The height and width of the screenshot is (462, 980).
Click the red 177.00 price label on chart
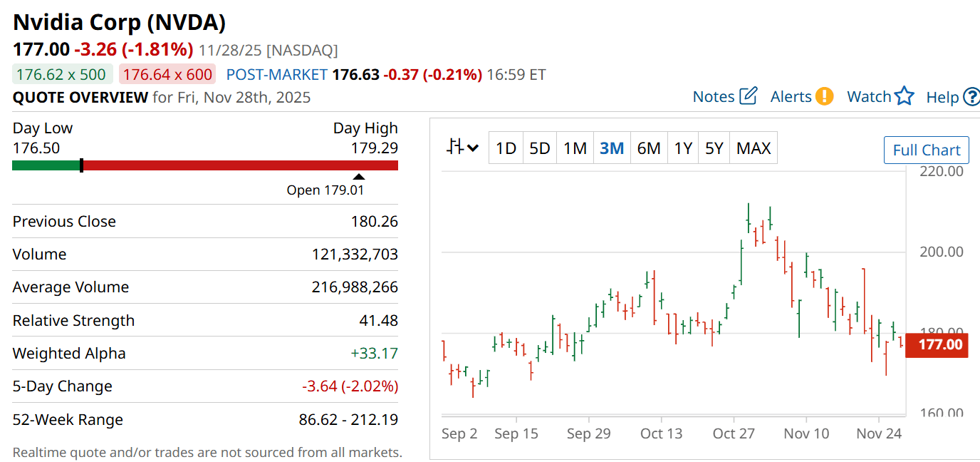(x=937, y=345)
